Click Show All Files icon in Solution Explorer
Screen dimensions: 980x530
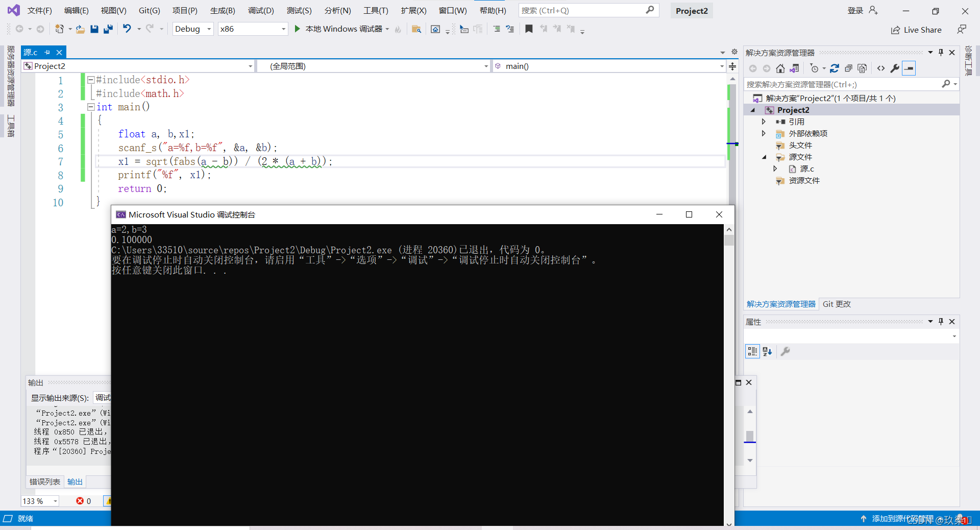[x=863, y=68]
